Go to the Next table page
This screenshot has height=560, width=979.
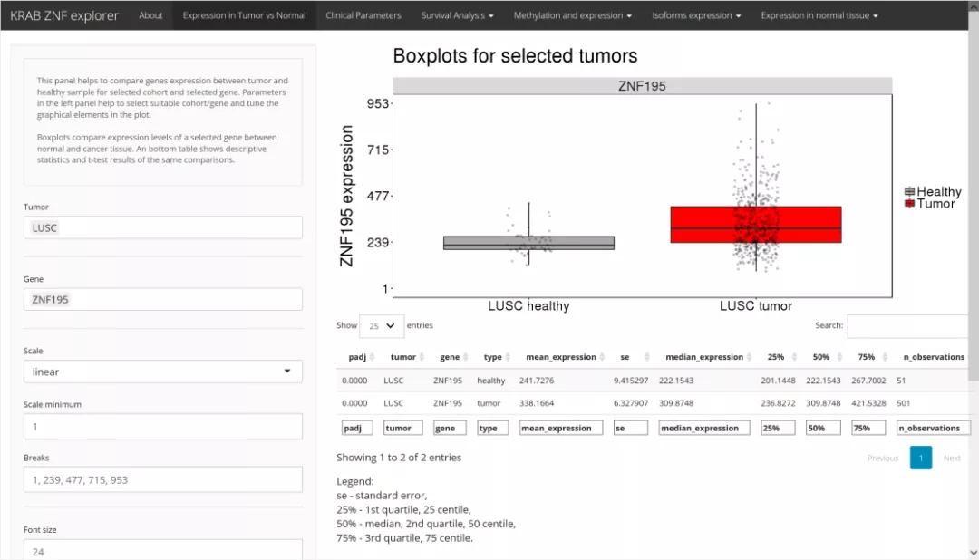tap(952, 459)
